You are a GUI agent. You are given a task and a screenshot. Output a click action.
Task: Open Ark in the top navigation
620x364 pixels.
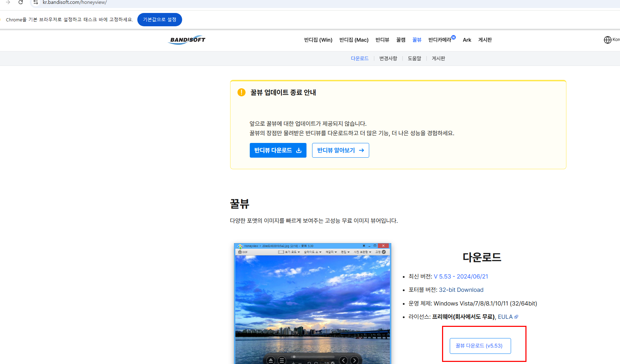(x=467, y=40)
